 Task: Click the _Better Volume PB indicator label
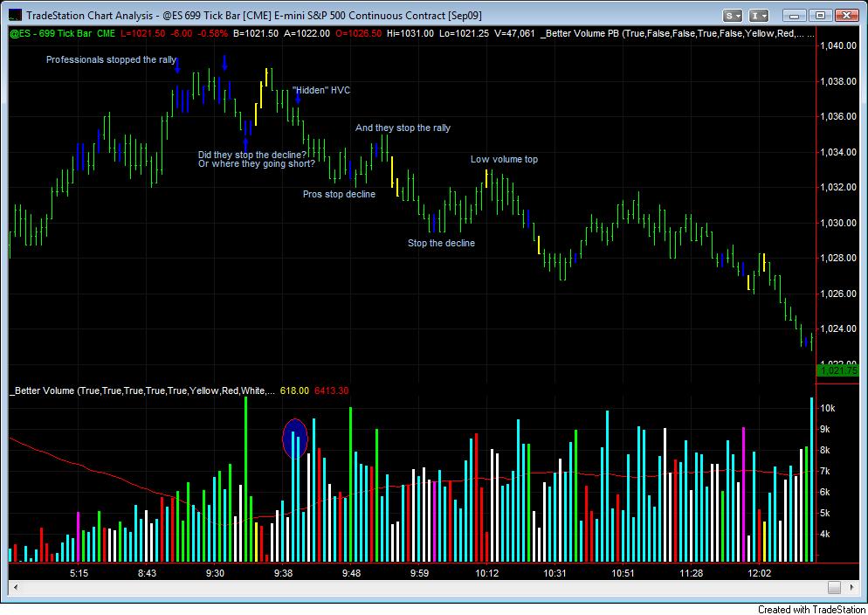click(x=677, y=33)
